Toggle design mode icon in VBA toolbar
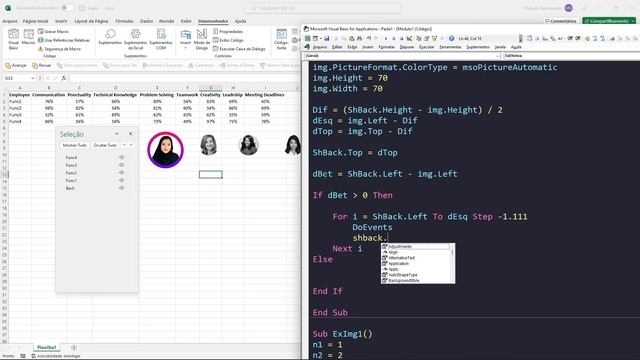The height and width of the screenshot is (360, 640). tap(409, 38)
